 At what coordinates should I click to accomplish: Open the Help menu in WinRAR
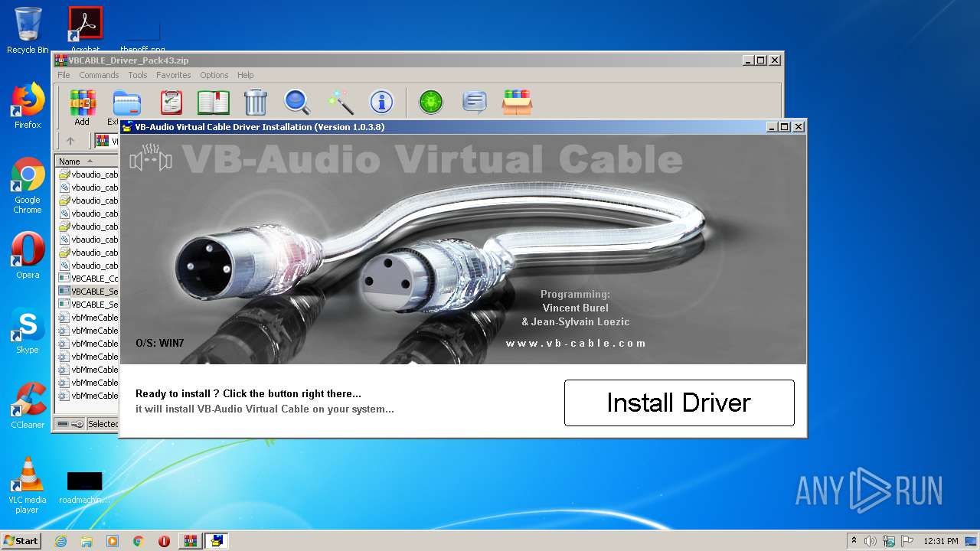245,75
